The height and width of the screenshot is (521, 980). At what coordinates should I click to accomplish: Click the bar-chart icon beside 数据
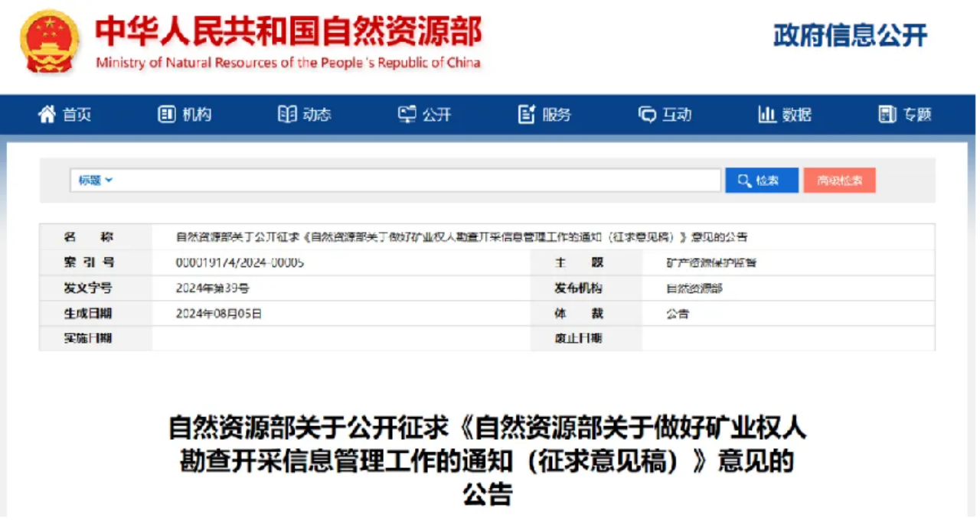pyautogui.click(x=767, y=115)
